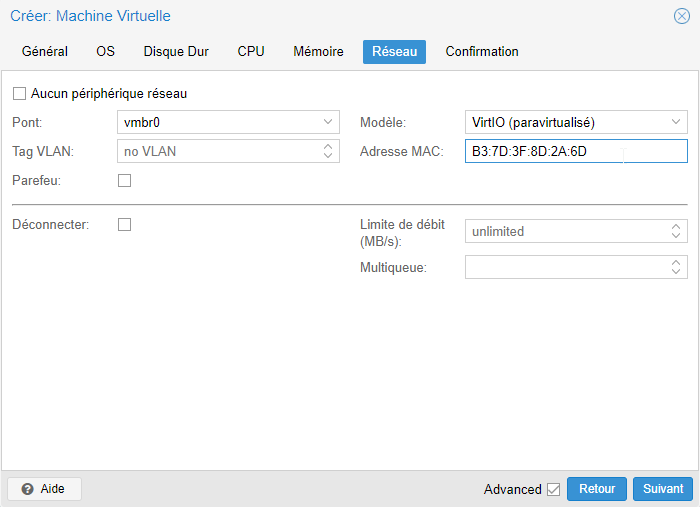Screen dimensions: 700x507
Task: Open the Aide help button
Action: click(44, 489)
